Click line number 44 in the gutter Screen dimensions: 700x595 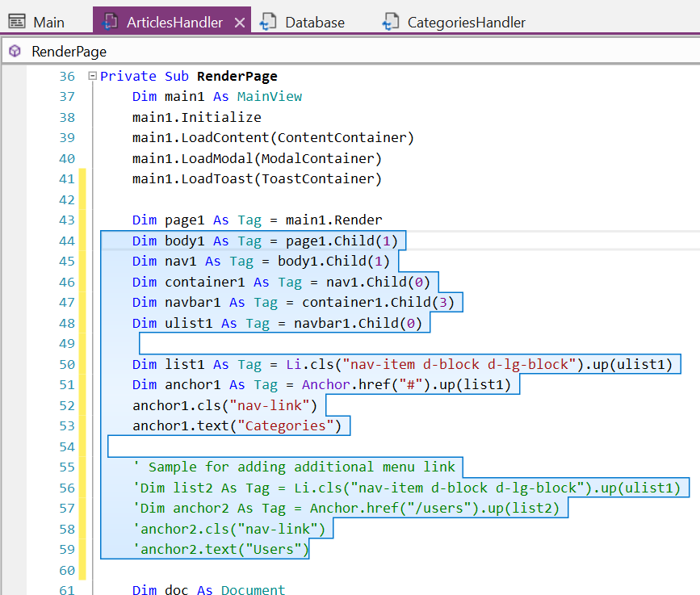pyautogui.click(x=66, y=241)
